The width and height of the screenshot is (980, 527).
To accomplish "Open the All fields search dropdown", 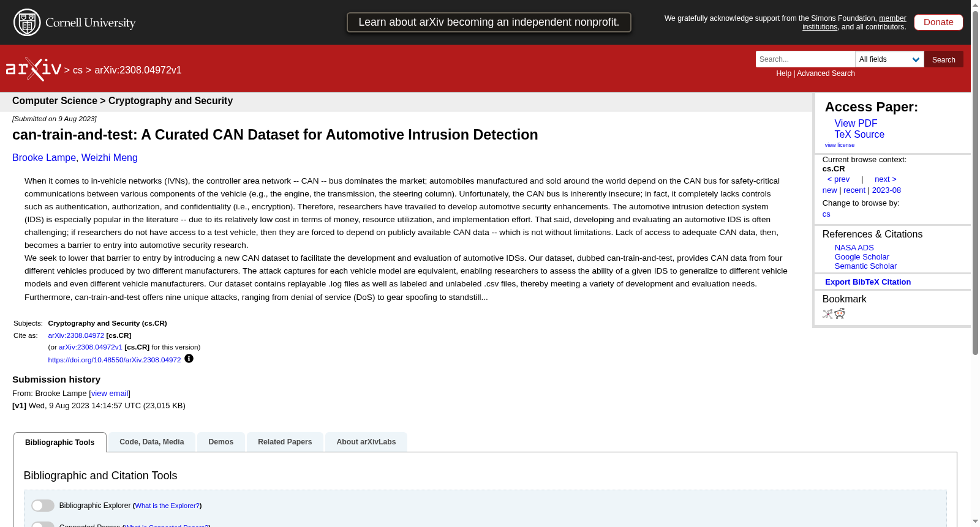I will 889,59.
